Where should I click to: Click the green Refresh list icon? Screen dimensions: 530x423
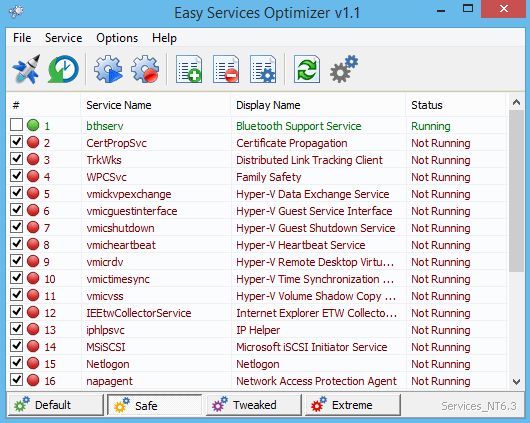pyautogui.click(x=307, y=69)
